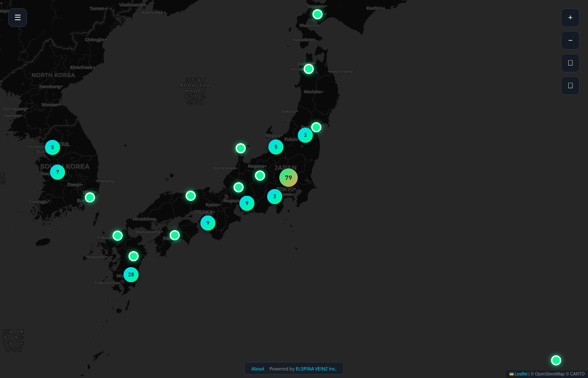Select the marker near Busan

coord(90,197)
